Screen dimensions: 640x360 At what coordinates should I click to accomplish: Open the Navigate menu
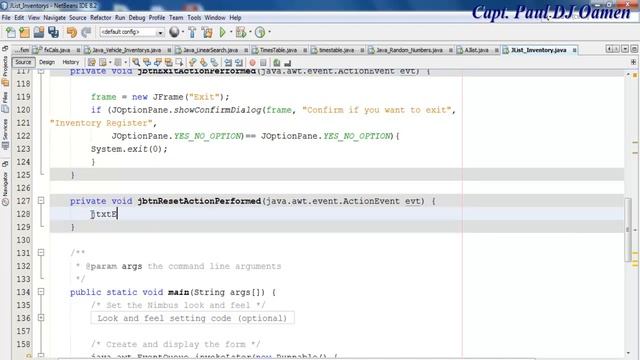54,18
